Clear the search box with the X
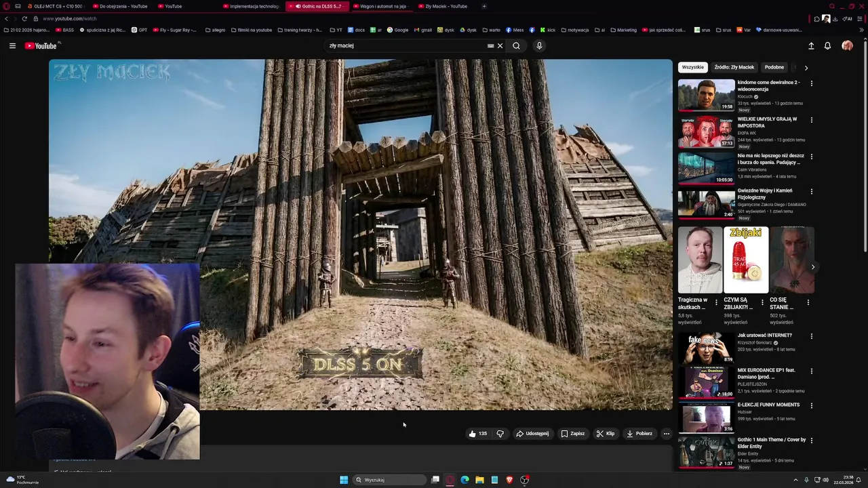868x488 pixels. 500,46
